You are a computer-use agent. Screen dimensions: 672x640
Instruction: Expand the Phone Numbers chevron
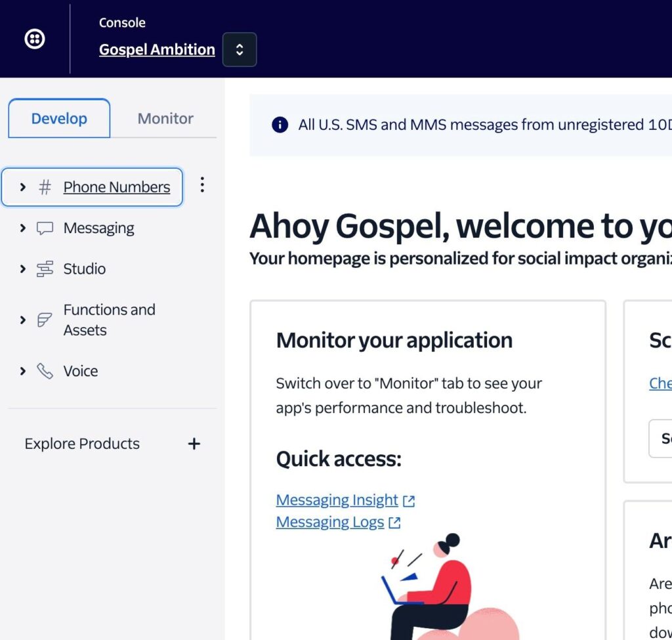[23, 188]
